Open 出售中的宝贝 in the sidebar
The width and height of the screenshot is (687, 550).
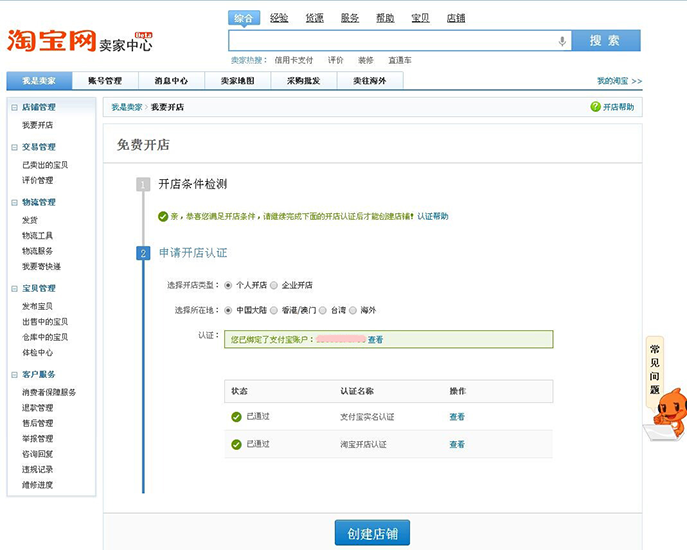coord(45,322)
